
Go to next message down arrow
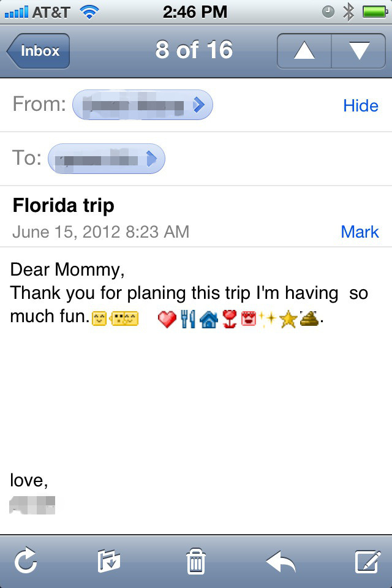(x=358, y=51)
